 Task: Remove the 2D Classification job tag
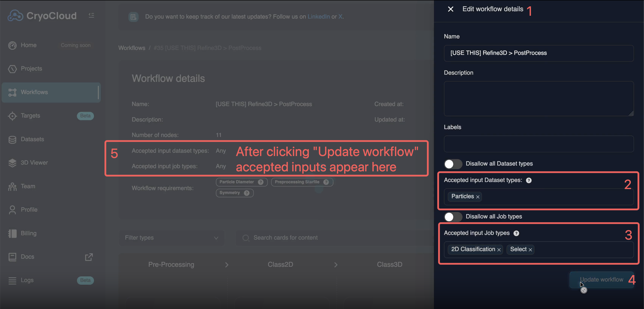pos(499,249)
